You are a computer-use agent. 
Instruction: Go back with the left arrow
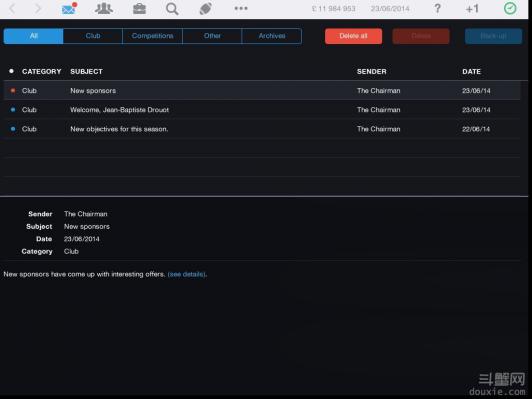pos(12,8)
